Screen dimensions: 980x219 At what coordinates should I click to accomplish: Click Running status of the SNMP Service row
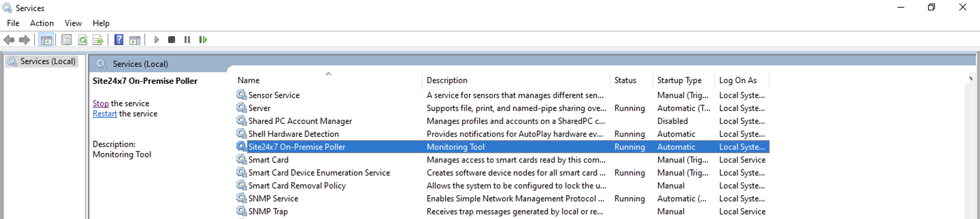pyautogui.click(x=629, y=199)
